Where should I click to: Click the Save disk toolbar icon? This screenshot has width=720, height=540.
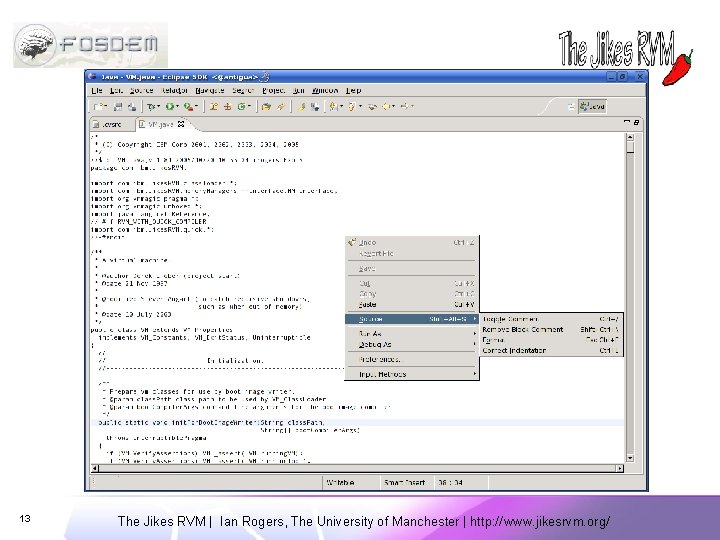pyautogui.click(x=118, y=107)
